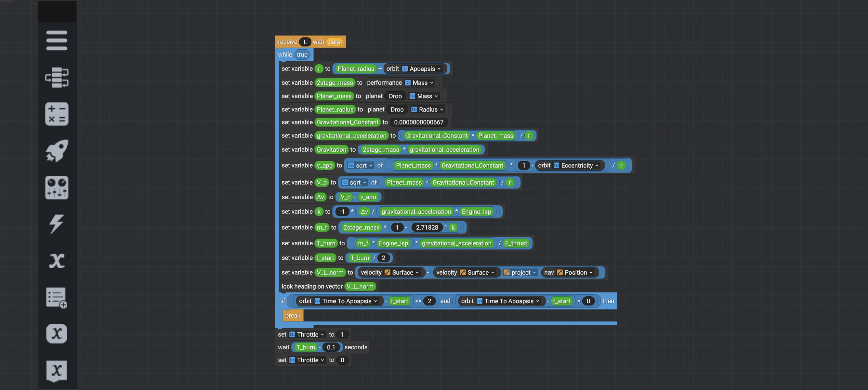Click the Droo field in Planet_radius row

[397, 110]
